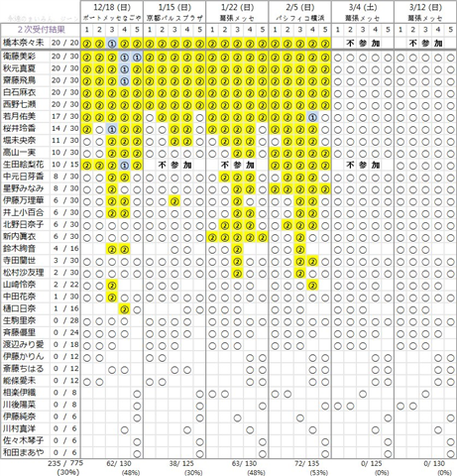Select the 相楽伊織 row name
Image resolution: width=457 pixels, height=476 pixels.
pyautogui.click(x=19, y=393)
